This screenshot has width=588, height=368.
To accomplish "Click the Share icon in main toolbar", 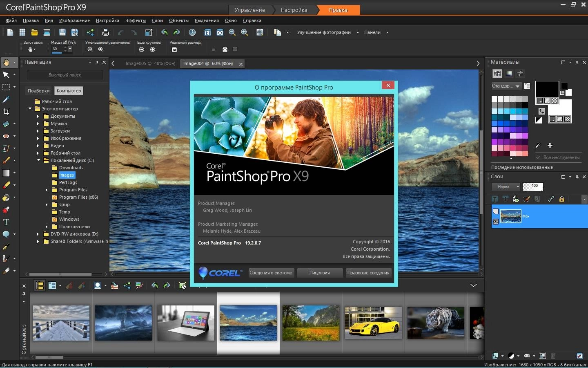I will pos(90,32).
